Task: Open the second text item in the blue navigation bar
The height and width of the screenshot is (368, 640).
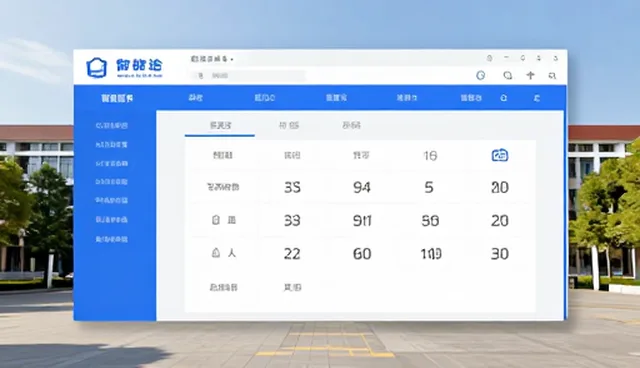Action: (264, 98)
